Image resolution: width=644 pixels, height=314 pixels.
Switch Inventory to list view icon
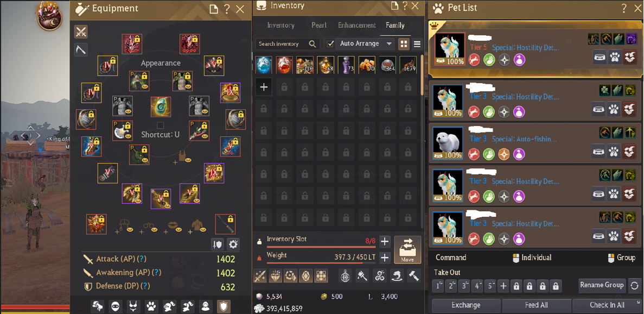[x=417, y=44]
